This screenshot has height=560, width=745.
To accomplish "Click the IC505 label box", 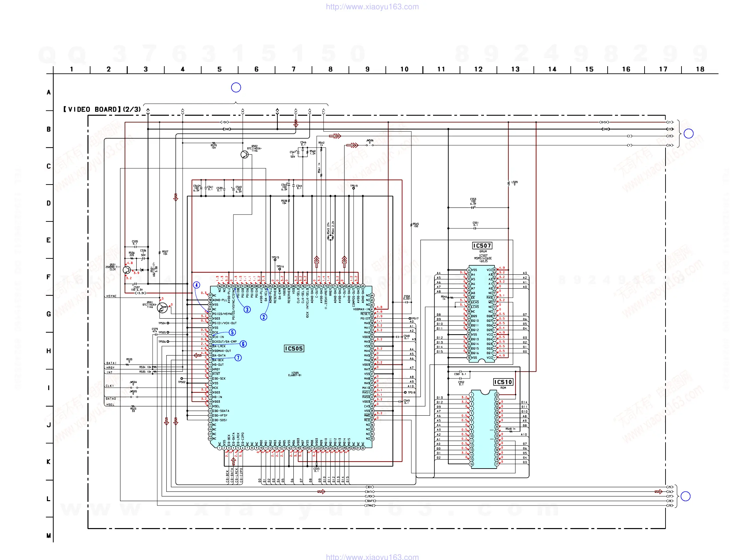I will point(294,349).
